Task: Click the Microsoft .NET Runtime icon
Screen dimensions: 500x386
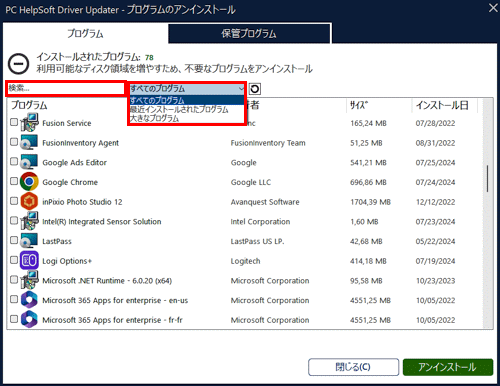Action: pyautogui.click(x=29, y=280)
